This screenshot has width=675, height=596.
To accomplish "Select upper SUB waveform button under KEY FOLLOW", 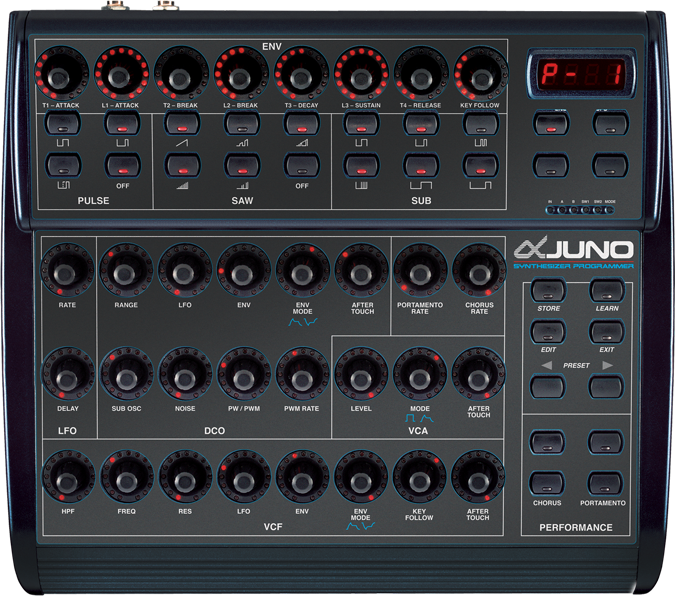I will tap(481, 124).
